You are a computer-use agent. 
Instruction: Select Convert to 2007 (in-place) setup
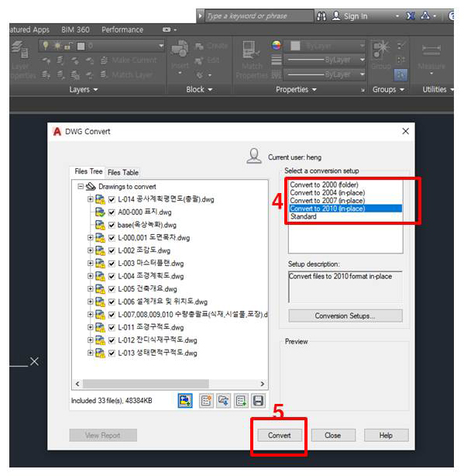(327, 201)
